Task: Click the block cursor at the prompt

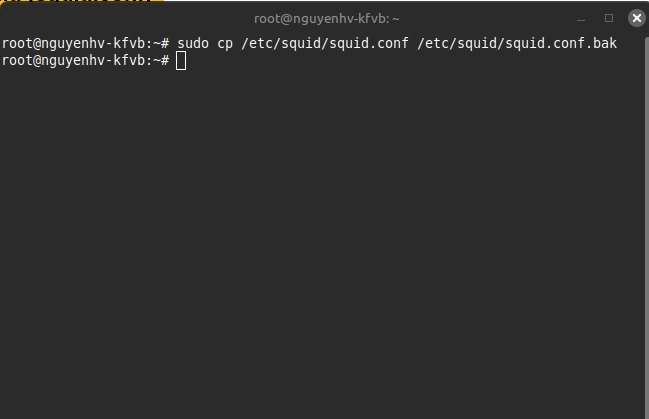Action: (181, 61)
